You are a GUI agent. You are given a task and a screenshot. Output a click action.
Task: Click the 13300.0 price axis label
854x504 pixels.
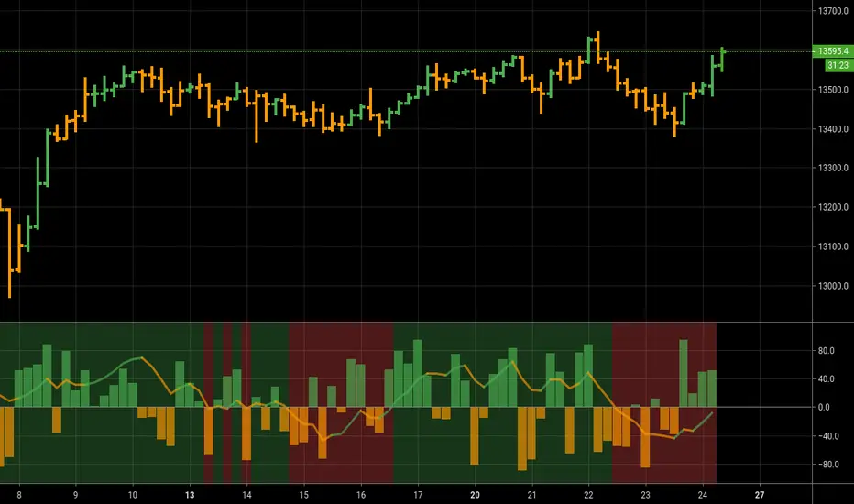pos(833,168)
